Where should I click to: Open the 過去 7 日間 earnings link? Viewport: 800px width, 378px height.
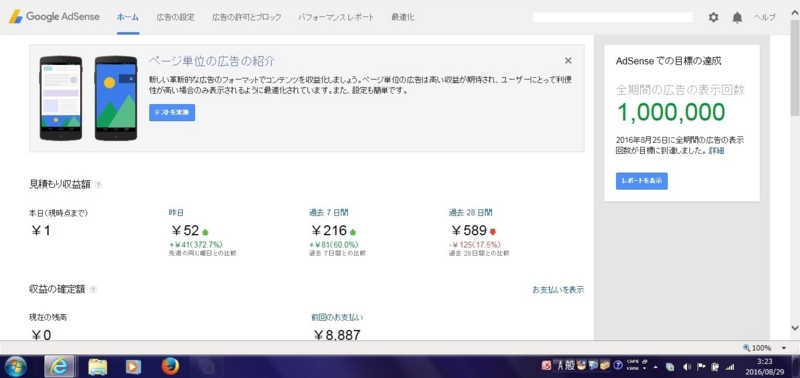point(329,213)
